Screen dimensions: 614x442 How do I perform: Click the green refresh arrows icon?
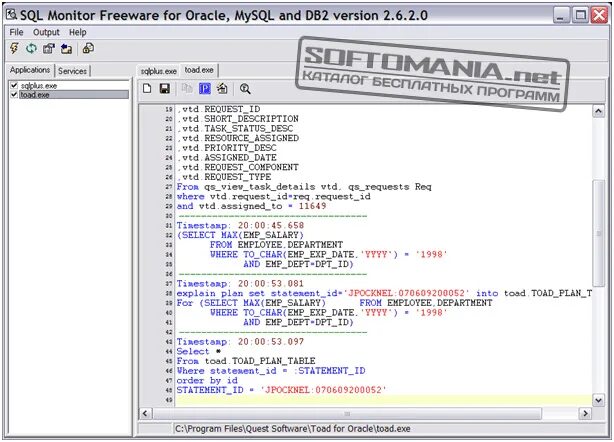(x=31, y=49)
